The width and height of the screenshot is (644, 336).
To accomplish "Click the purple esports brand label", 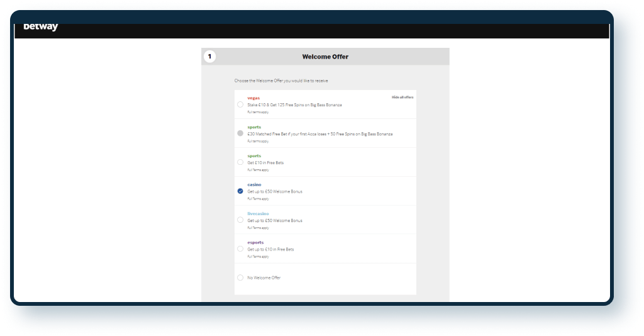I will 255,243.
